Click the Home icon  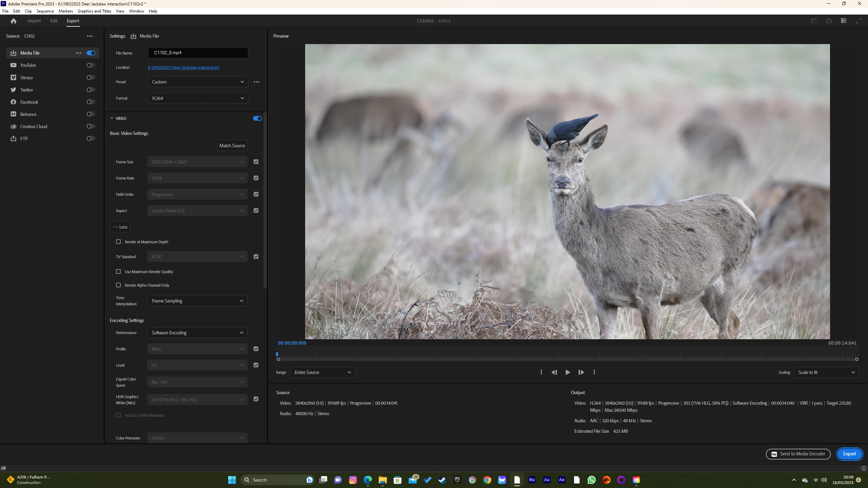(14, 21)
